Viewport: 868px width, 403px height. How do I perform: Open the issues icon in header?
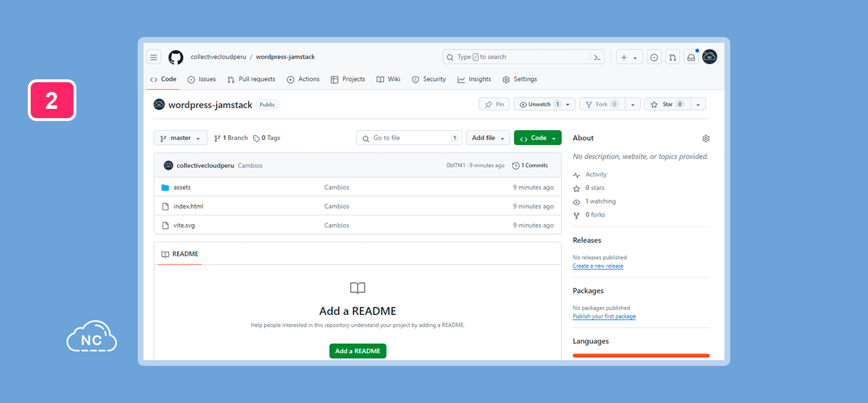[x=654, y=57]
